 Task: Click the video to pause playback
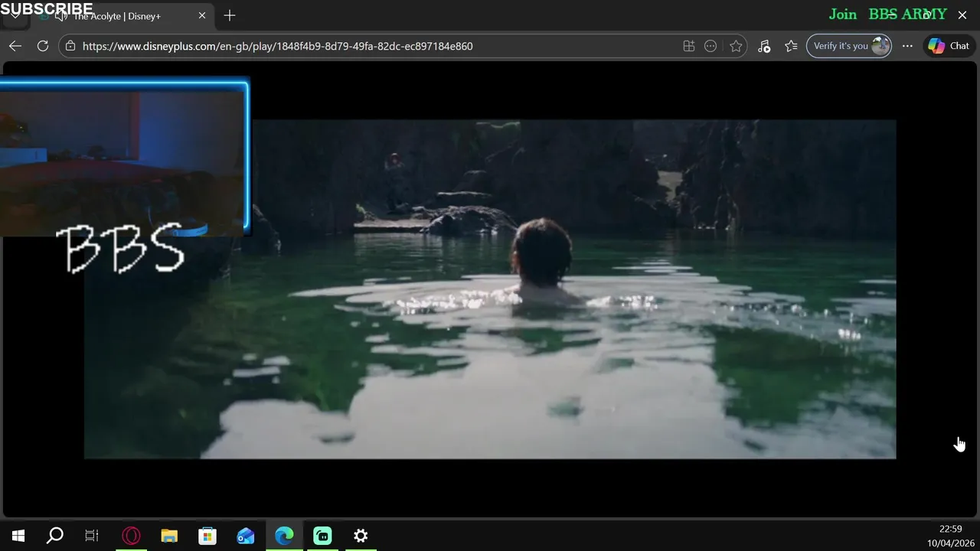(490, 289)
